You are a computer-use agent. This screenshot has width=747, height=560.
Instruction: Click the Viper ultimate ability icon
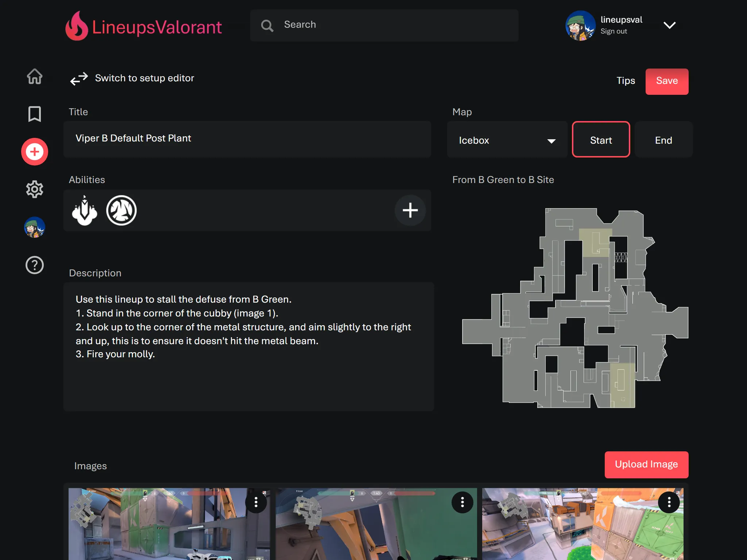pyautogui.click(x=121, y=210)
